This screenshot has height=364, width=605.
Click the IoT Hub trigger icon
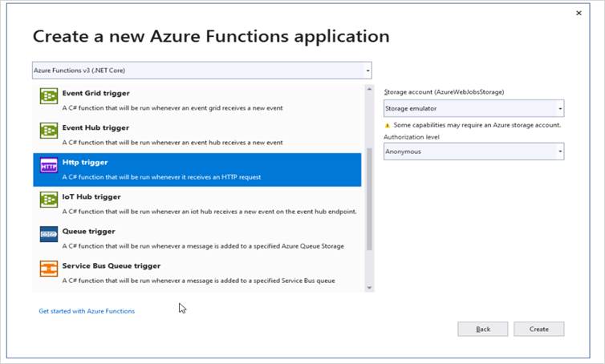(49, 200)
